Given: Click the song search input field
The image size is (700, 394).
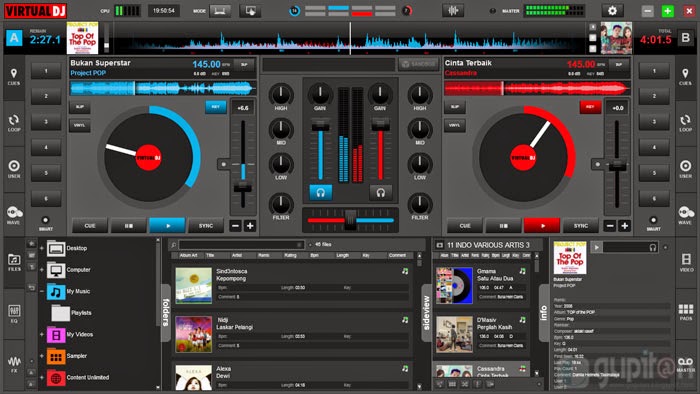Looking at the screenshot, I should 241,245.
